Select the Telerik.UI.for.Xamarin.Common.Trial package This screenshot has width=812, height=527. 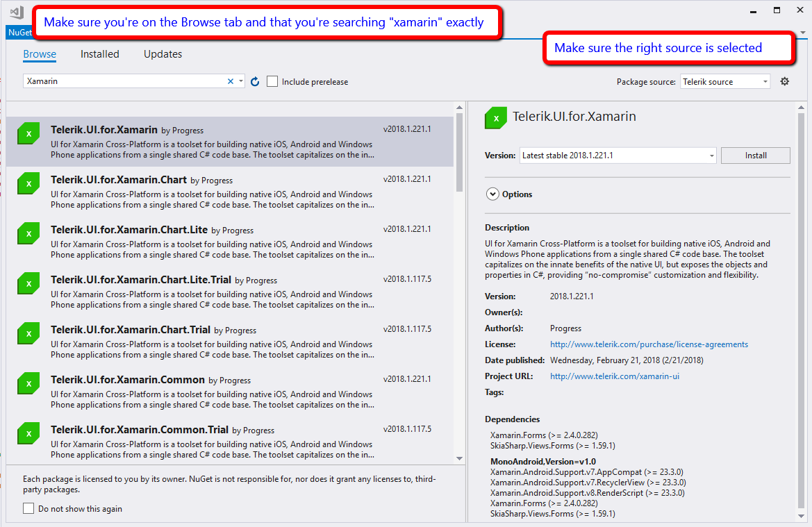[229, 442]
